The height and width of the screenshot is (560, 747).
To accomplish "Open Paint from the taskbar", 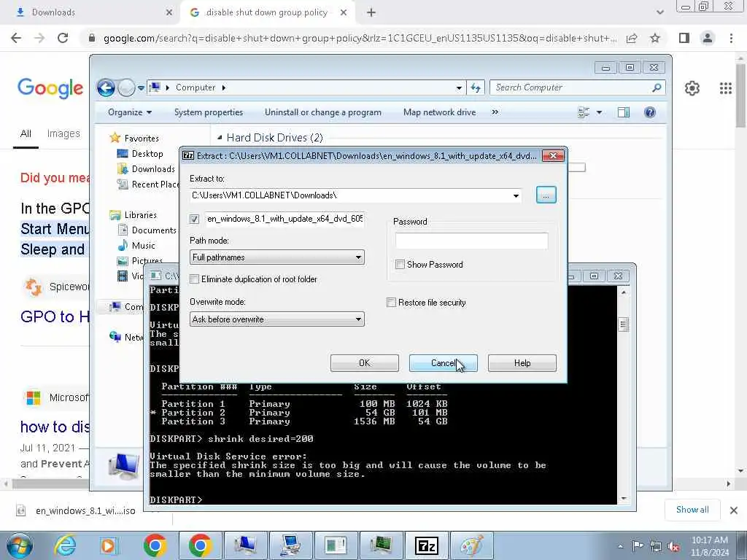I will pyautogui.click(x=471, y=545).
